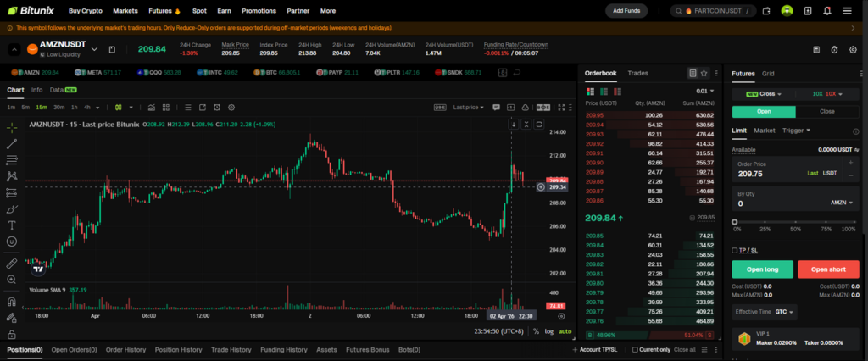Click the Add Funds button

point(626,10)
